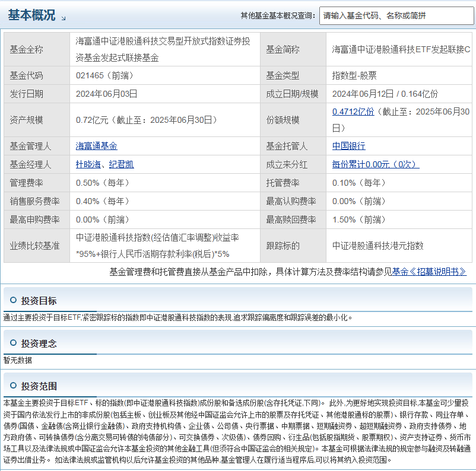476x471 pixels.
Task: Select the fund type value 指数型-股票
Action: tap(354, 75)
